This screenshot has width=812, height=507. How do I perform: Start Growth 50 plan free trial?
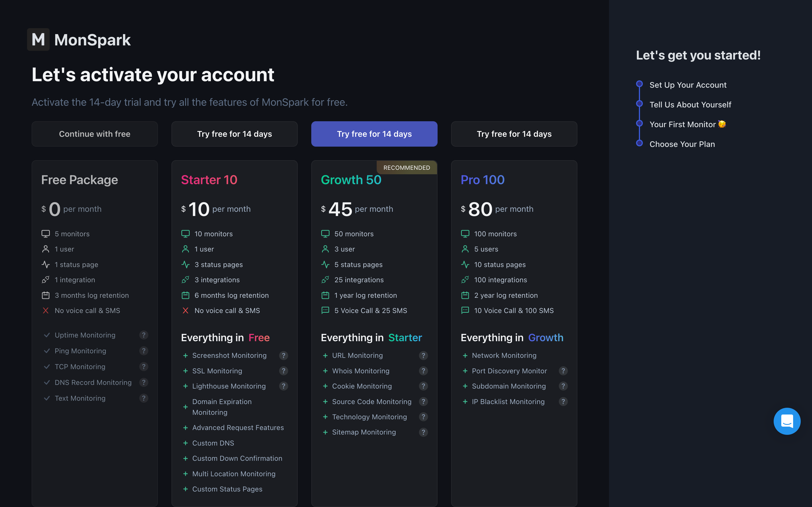(374, 134)
